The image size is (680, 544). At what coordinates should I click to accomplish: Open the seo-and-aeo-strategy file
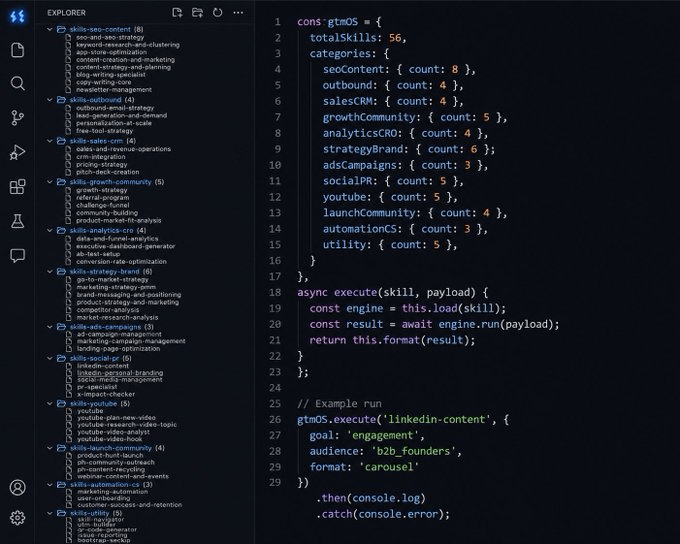click(x=110, y=37)
